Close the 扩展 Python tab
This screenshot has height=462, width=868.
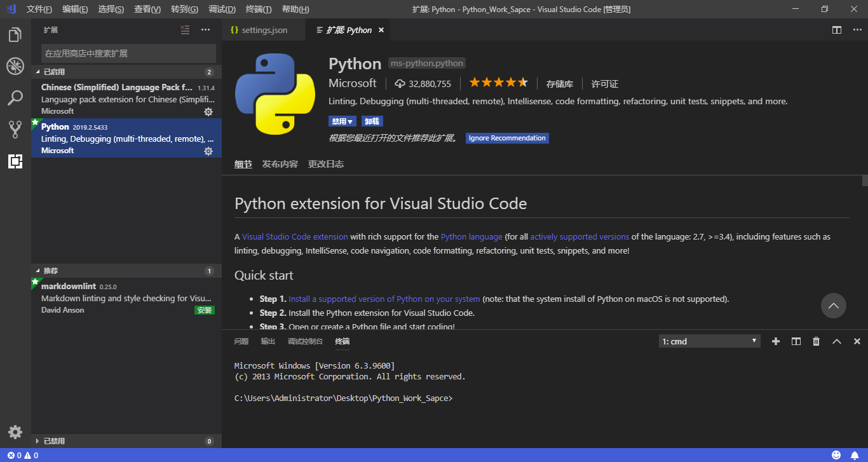pos(381,30)
